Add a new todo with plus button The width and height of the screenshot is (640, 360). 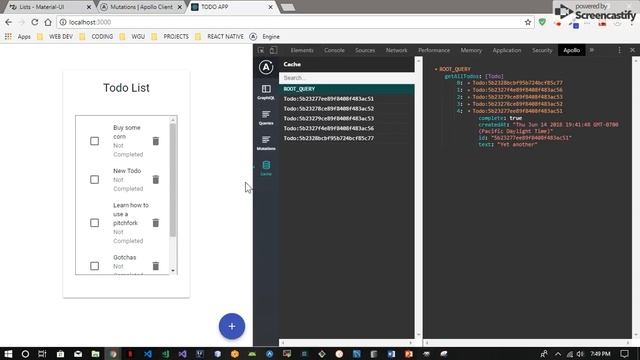[x=232, y=326]
